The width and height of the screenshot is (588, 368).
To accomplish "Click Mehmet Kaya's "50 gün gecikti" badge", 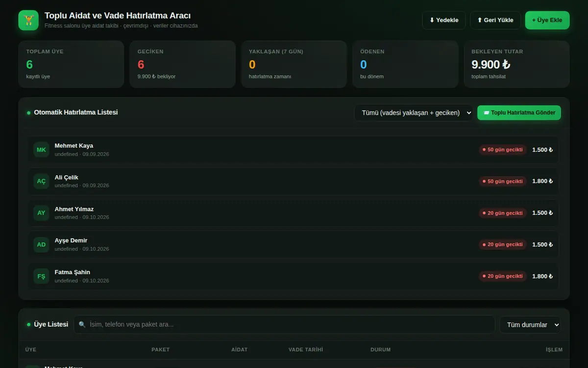I will click(503, 150).
